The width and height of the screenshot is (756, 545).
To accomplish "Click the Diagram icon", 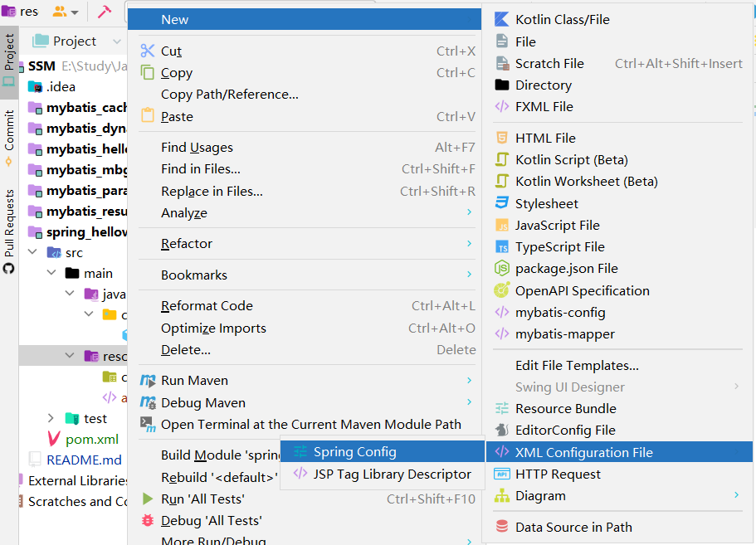I will tap(502, 495).
